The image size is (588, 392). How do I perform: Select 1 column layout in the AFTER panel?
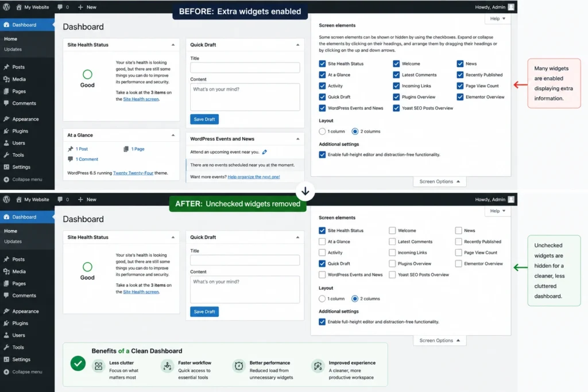click(322, 298)
